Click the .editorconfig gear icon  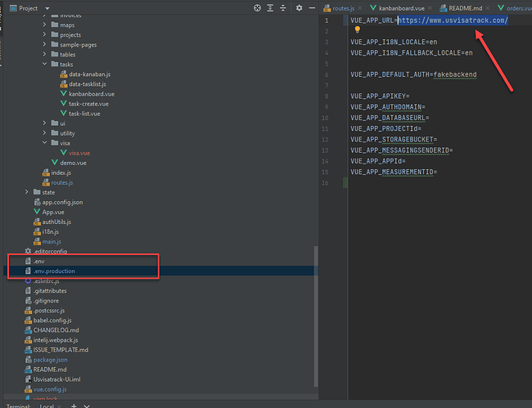point(28,251)
